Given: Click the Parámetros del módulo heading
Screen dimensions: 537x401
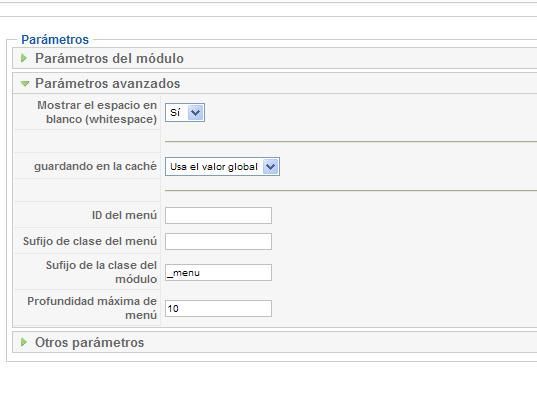Looking at the screenshot, I should click(109, 59).
